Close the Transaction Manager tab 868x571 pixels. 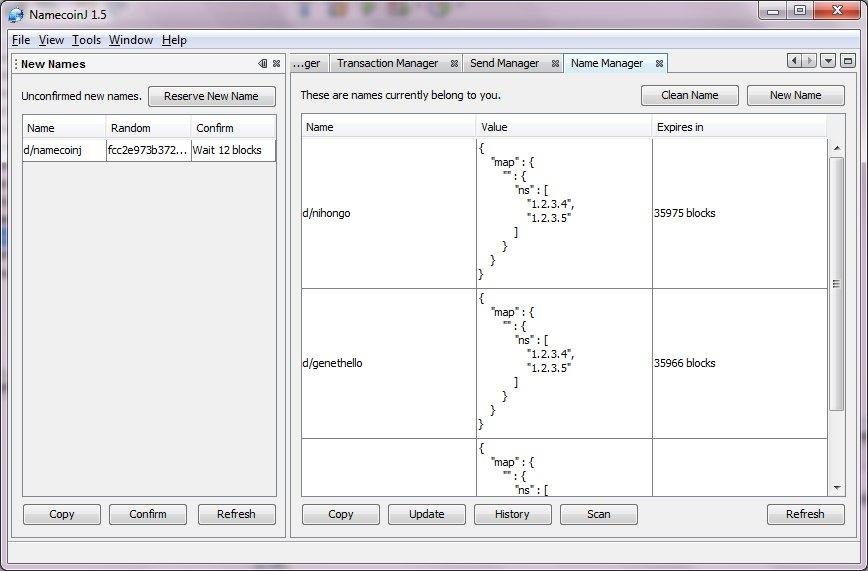(x=454, y=64)
